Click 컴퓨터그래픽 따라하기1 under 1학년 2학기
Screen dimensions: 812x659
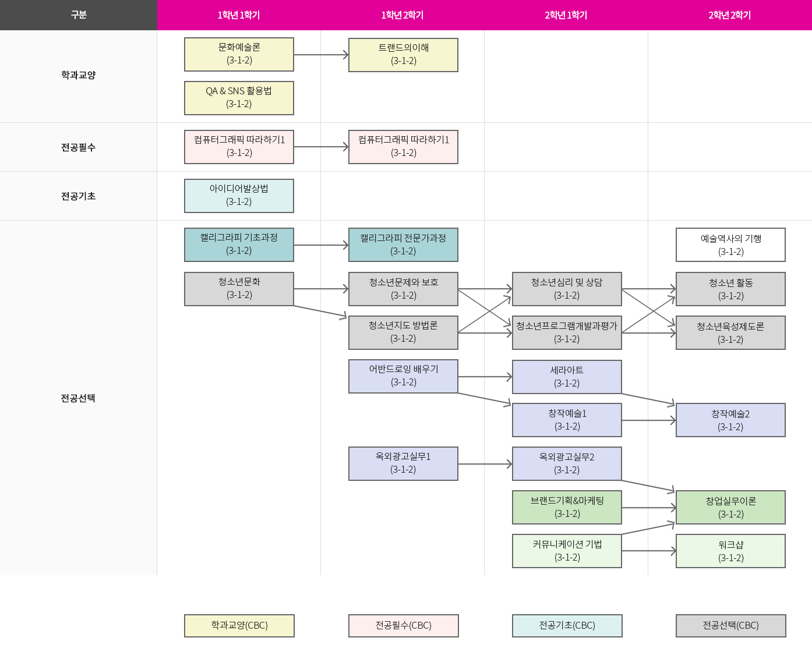point(403,147)
